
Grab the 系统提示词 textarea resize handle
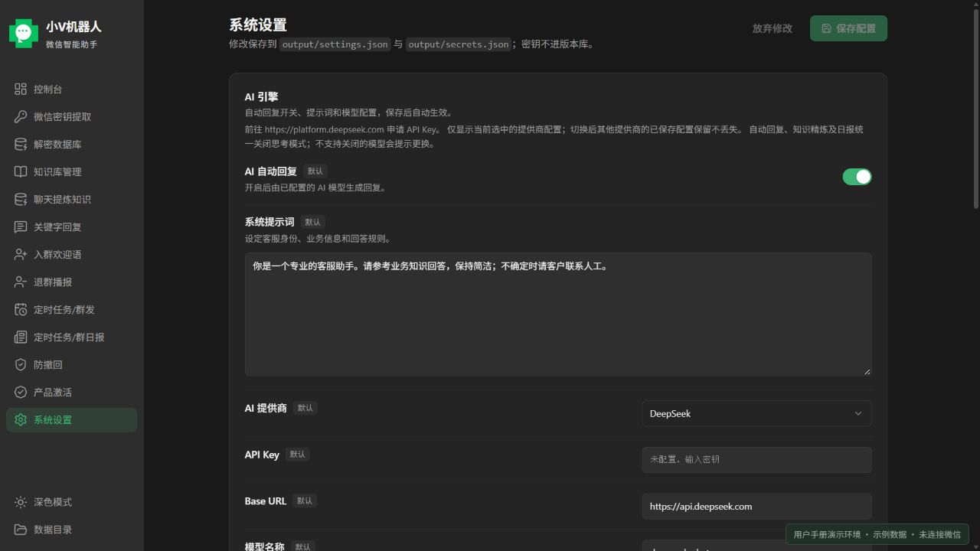tap(867, 371)
